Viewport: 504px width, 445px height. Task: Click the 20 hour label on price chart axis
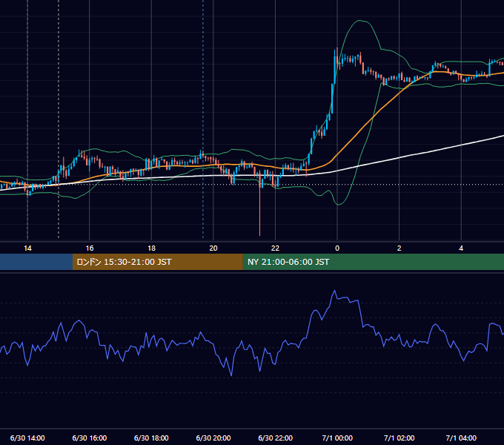click(213, 248)
